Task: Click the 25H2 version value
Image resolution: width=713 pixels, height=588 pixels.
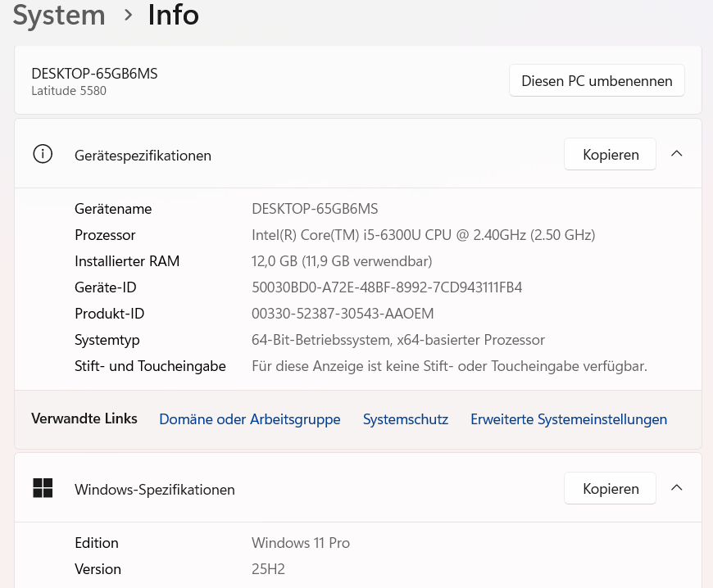Action: pos(268,569)
